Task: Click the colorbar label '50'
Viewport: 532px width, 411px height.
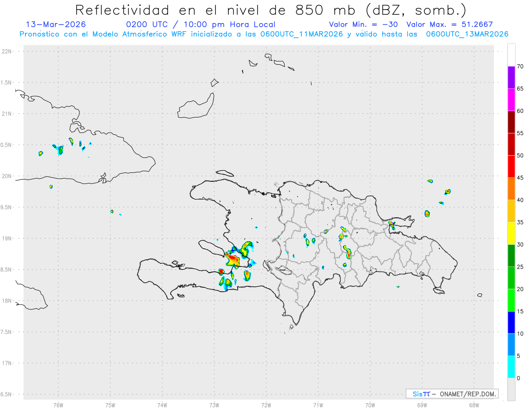Action: (520, 156)
